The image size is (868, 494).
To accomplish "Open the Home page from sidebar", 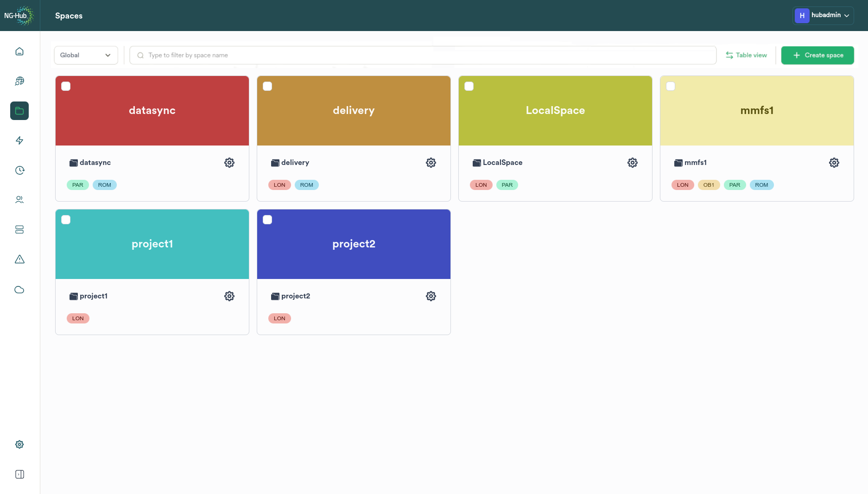I will pyautogui.click(x=19, y=51).
